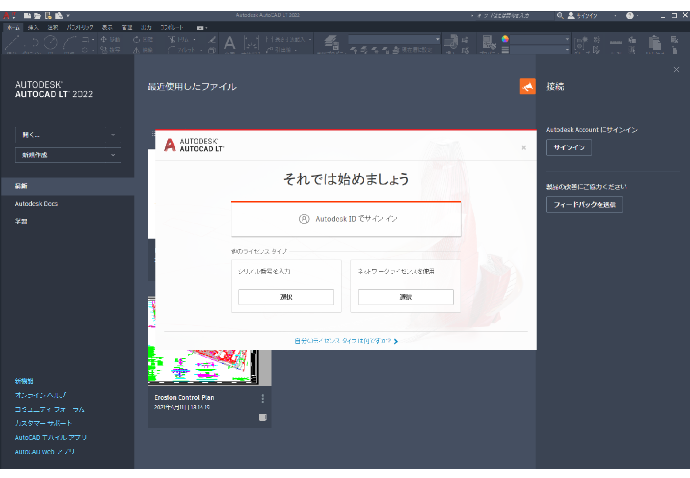Click the Plot/Print quick-access icon
690x478 pixels.
coord(59,16)
